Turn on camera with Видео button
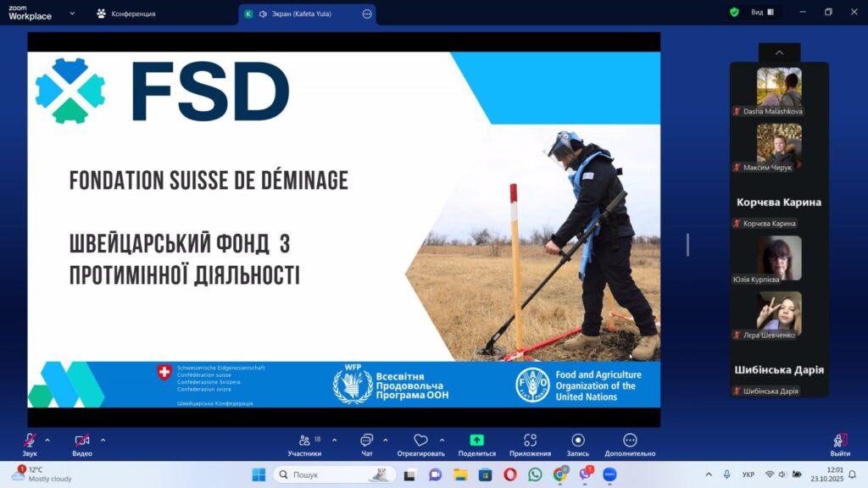Image resolution: width=868 pixels, height=488 pixels. [82, 441]
